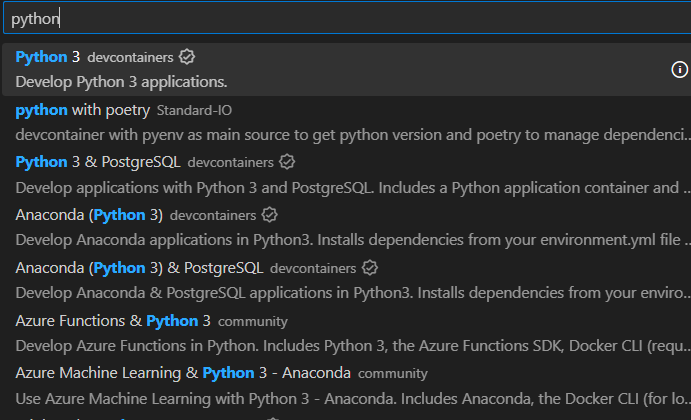Click 'devcontainers' label on Anaconda & PostgreSQL row
691x420 pixels.
coord(313,268)
